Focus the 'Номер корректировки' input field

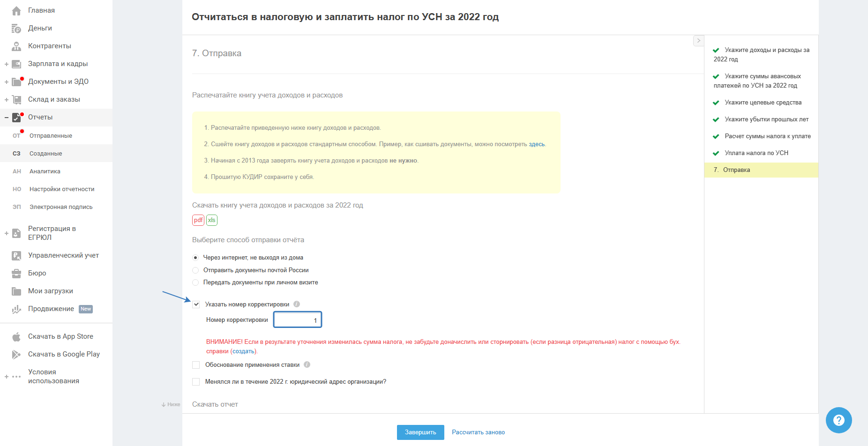click(298, 320)
